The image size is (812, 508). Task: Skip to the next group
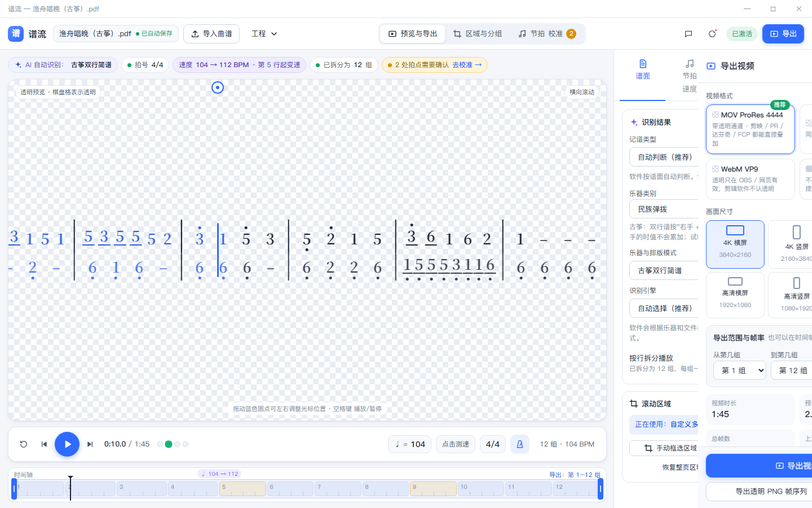90,444
